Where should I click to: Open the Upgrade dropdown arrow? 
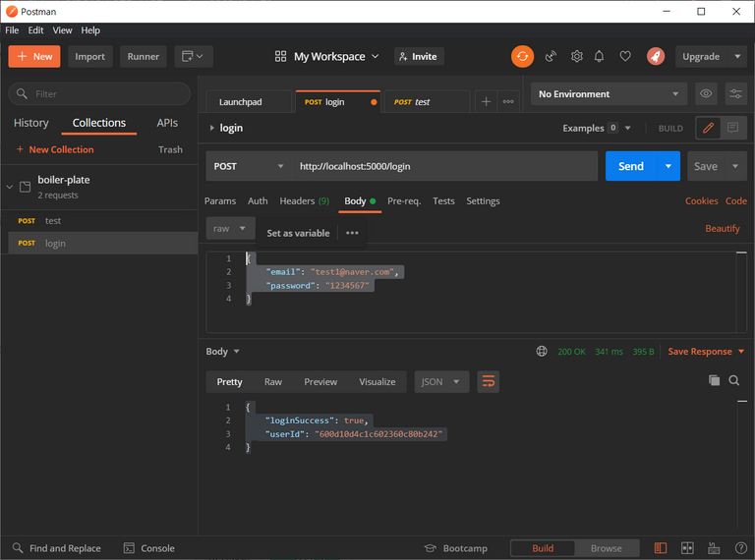[x=737, y=56]
